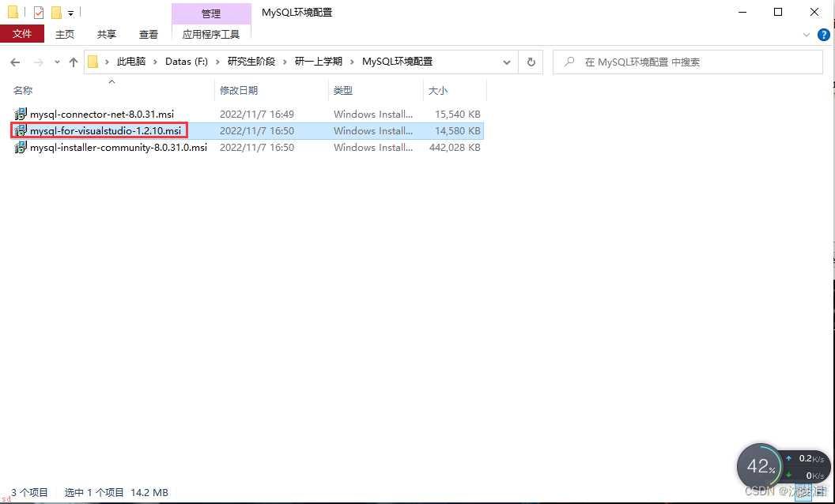Click the 15,540 KB size cell

[458, 114]
